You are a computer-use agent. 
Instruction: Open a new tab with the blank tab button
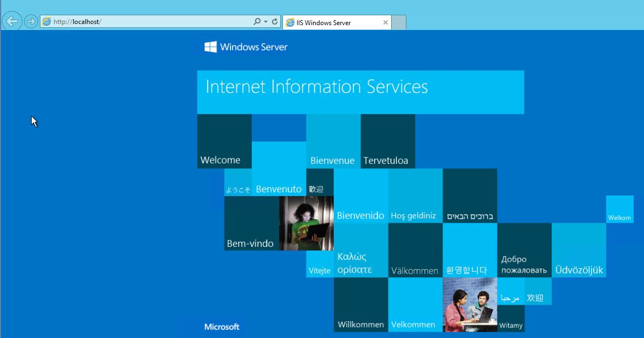(399, 22)
